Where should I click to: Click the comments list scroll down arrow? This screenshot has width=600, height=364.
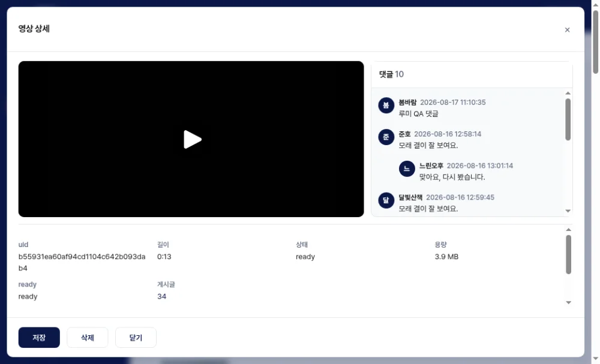tap(568, 211)
